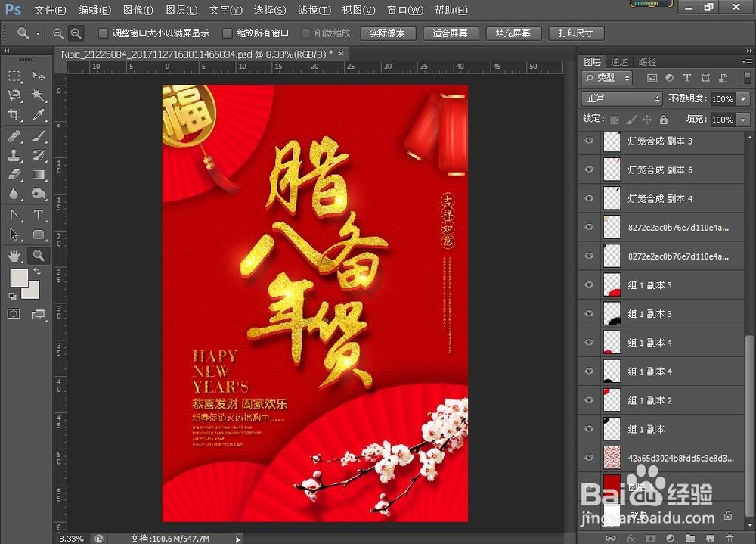Collapse the right panel dock arrows
The height and width of the screenshot is (544, 756).
click(x=748, y=51)
